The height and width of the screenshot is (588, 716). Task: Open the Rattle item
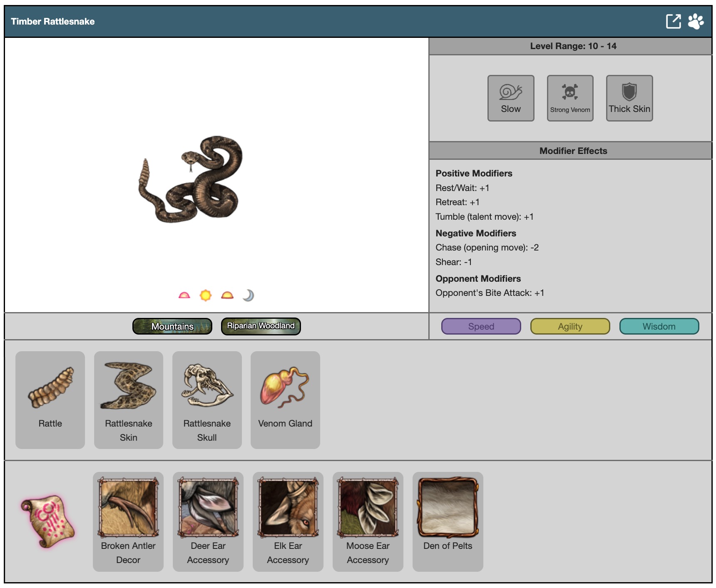50,399
